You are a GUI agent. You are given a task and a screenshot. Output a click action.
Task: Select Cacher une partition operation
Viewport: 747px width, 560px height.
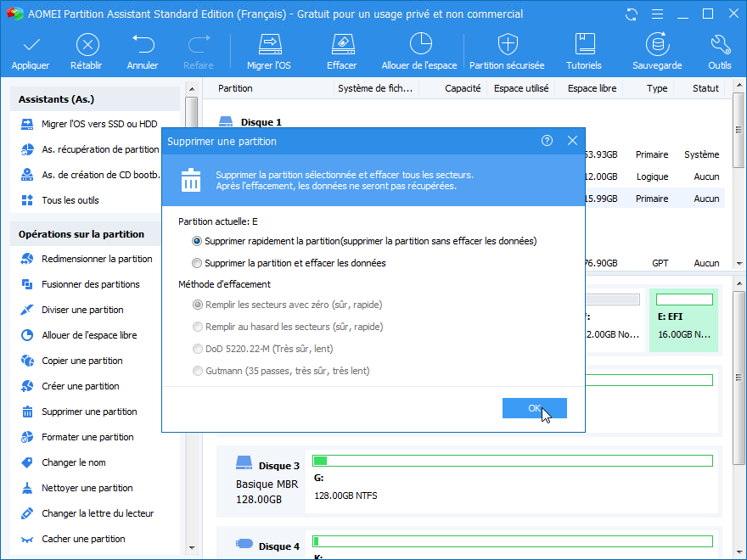(73, 539)
